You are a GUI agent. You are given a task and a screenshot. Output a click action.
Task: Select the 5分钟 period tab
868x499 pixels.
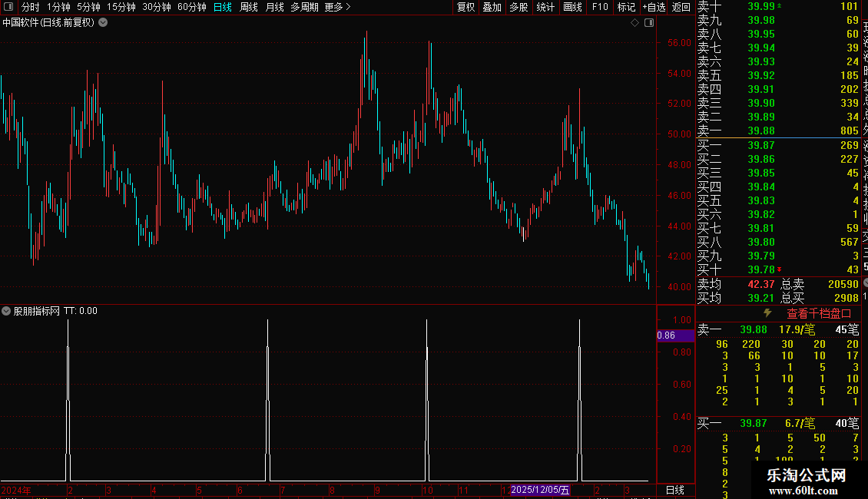click(88, 7)
